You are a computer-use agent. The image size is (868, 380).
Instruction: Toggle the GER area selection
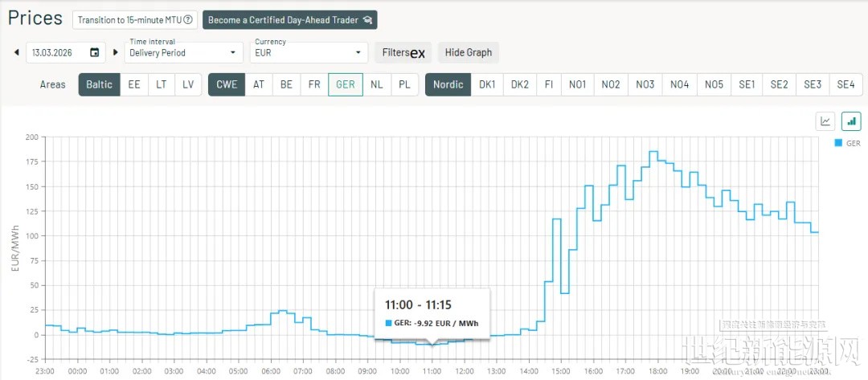345,84
